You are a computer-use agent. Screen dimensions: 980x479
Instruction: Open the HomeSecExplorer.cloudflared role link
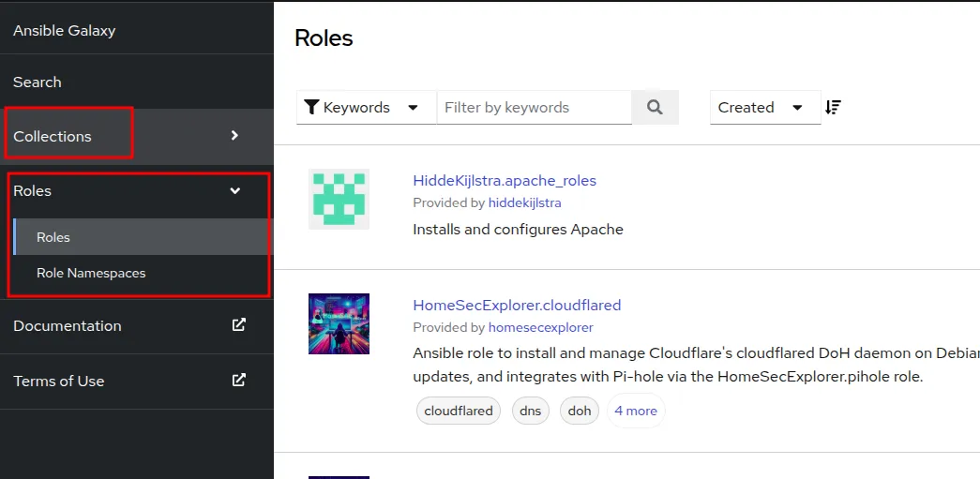[x=517, y=306]
